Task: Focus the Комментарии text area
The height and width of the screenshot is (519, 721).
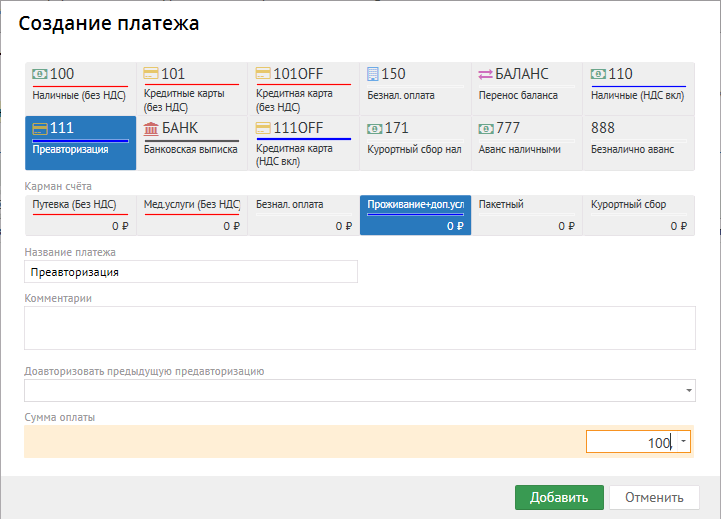Action: 359,327
